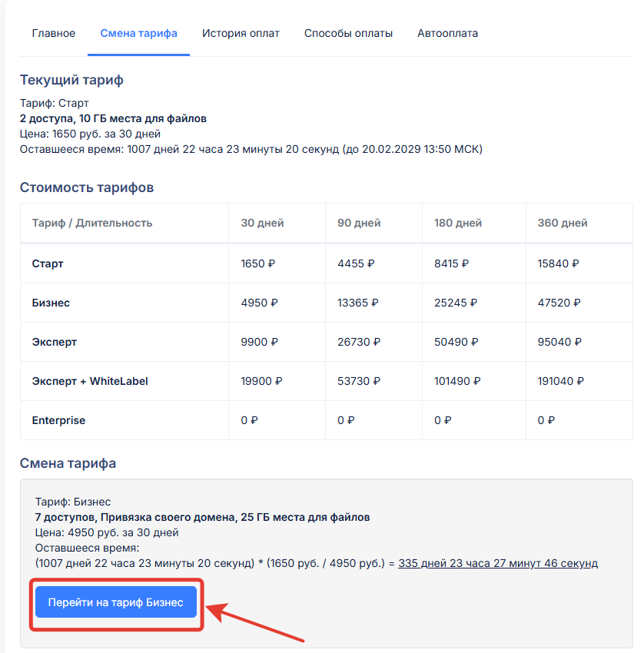Select Эксперт + WhiteLabel 191040 ₽ cell
Image resolution: width=644 pixels, height=653 pixels.
coord(560,381)
